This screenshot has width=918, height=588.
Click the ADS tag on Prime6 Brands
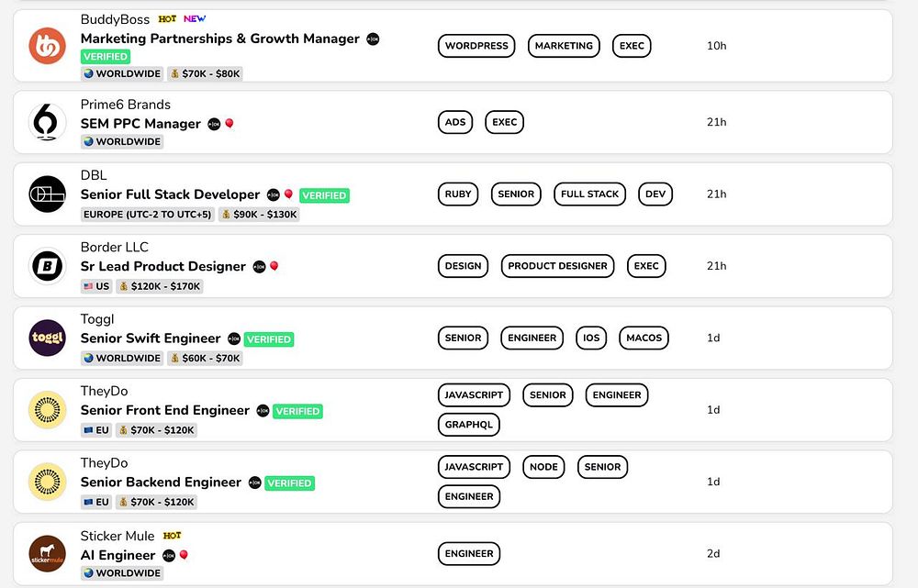click(455, 122)
